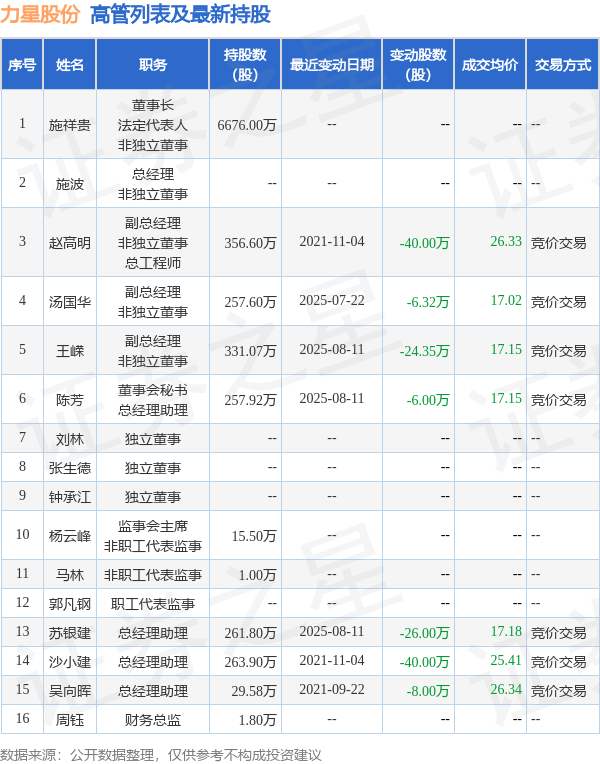
Task: Select the name 汤国华
Action: [x=70, y=302]
